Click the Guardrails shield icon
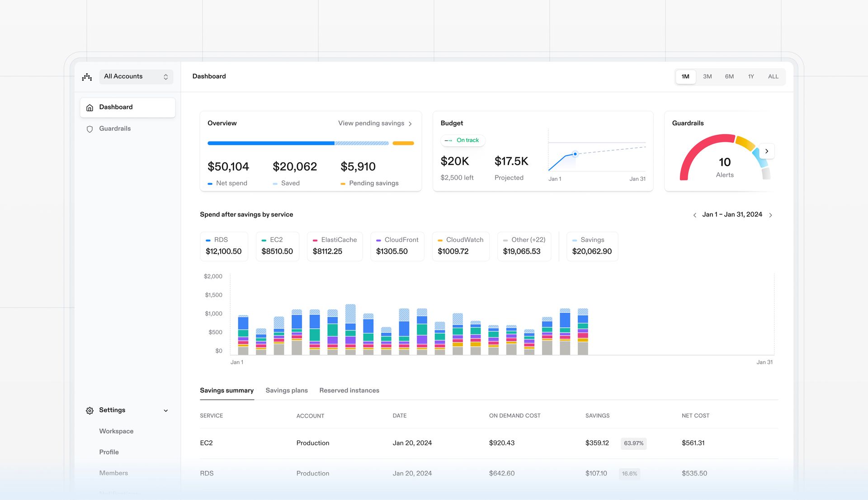The image size is (868, 500). click(90, 129)
